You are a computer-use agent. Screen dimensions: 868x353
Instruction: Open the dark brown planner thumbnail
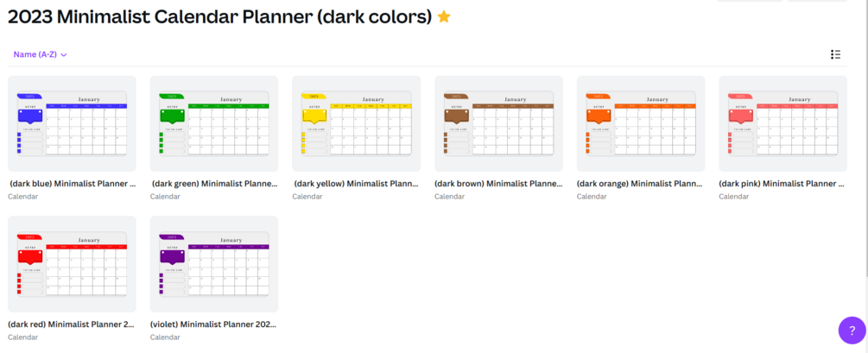tap(498, 123)
